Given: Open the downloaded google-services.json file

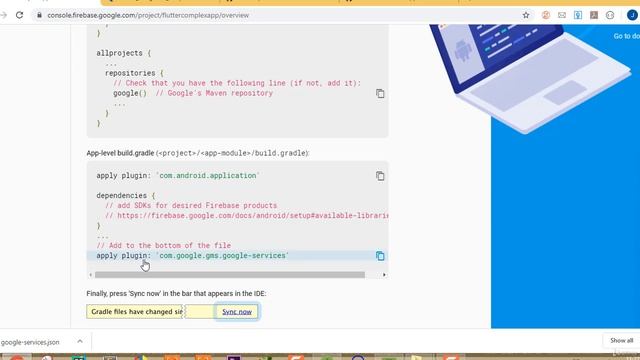Looking at the screenshot, I should click(30, 342).
